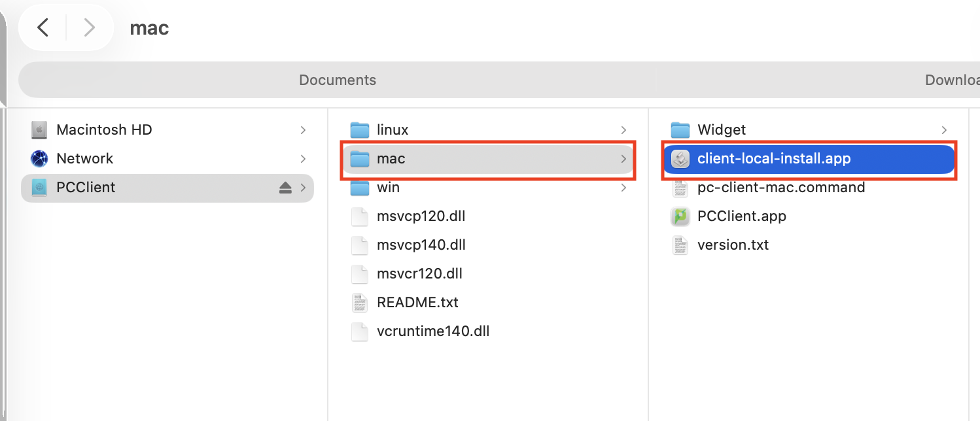Select the Macintosh HD drive icon

(x=40, y=130)
